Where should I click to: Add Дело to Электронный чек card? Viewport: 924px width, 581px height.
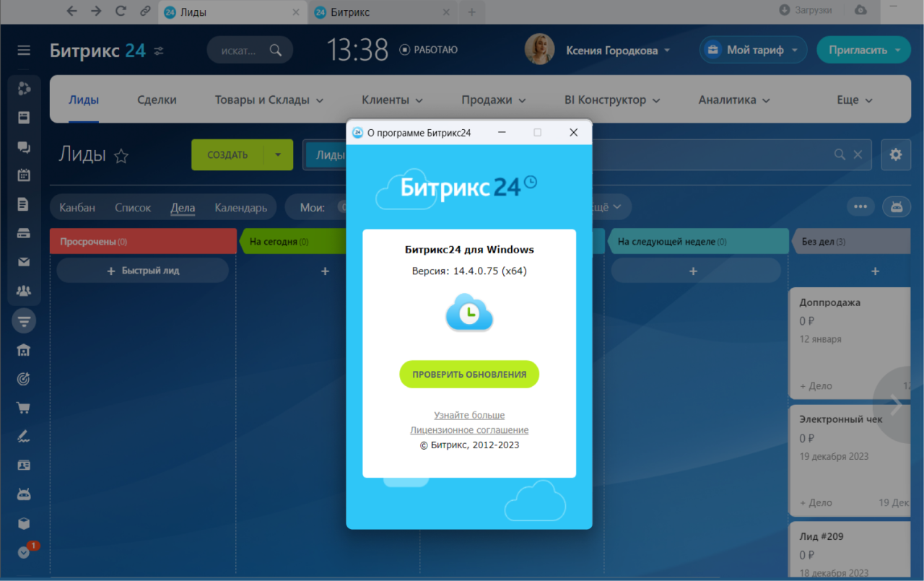click(x=816, y=502)
